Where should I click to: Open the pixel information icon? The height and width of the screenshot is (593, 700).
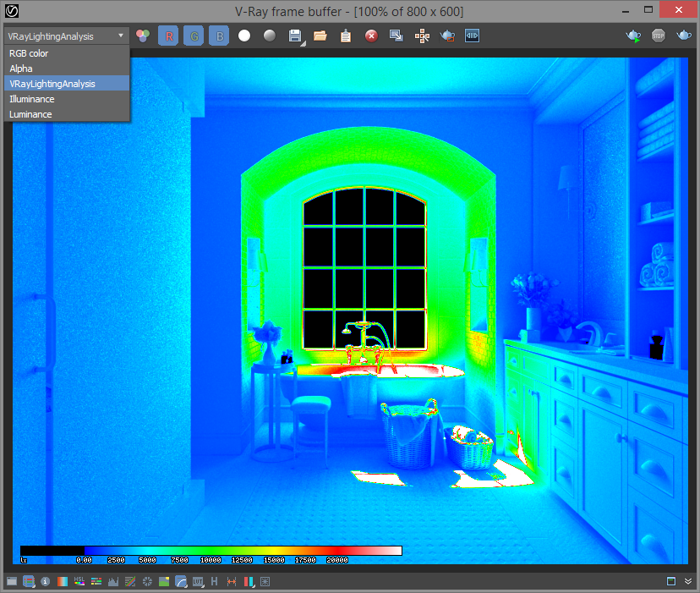pos(46,582)
